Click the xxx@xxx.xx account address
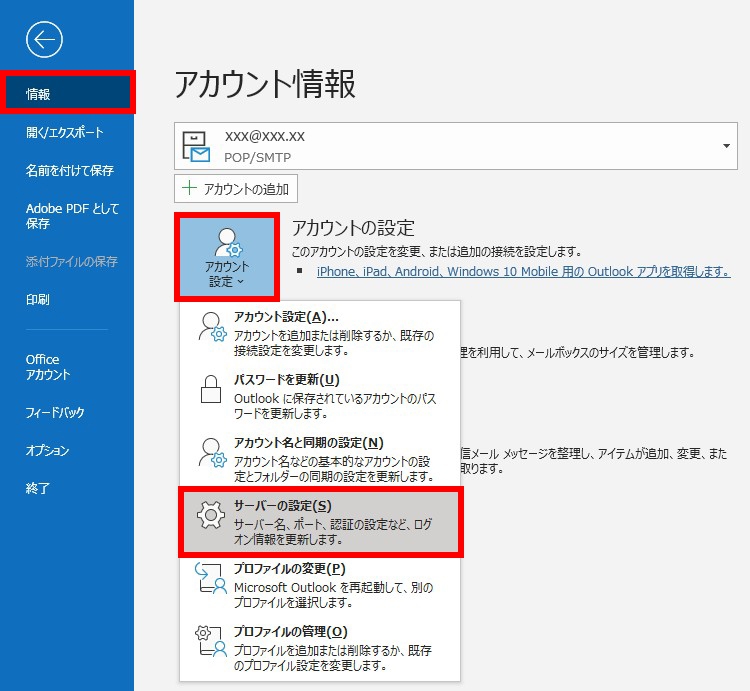Screen dimensions: 750x691 coord(265,136)
